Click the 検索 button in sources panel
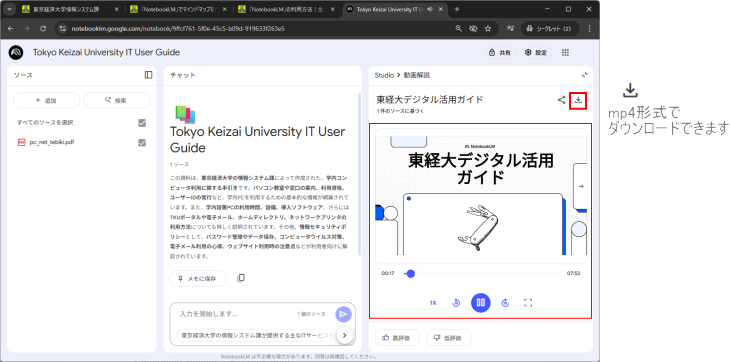 click(116, 100)
